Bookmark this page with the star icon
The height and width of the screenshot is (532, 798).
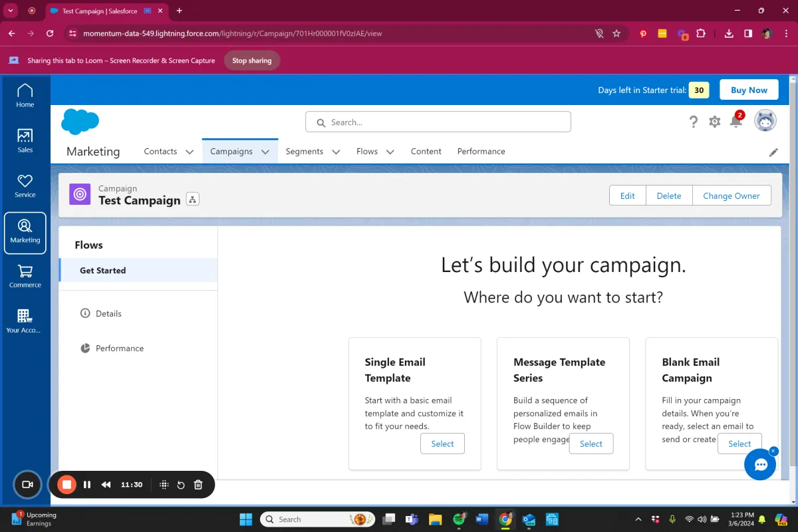(x=616, y=33)
